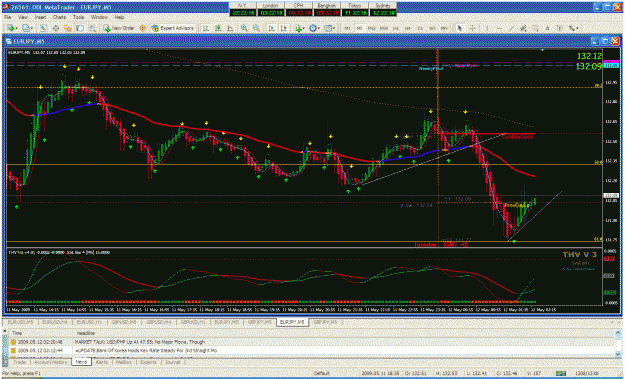Select the Trendline drawing tool
Image resolution: width=625 pixels, height=379 pixels.
pyautogui.click(x=511, y=28)
